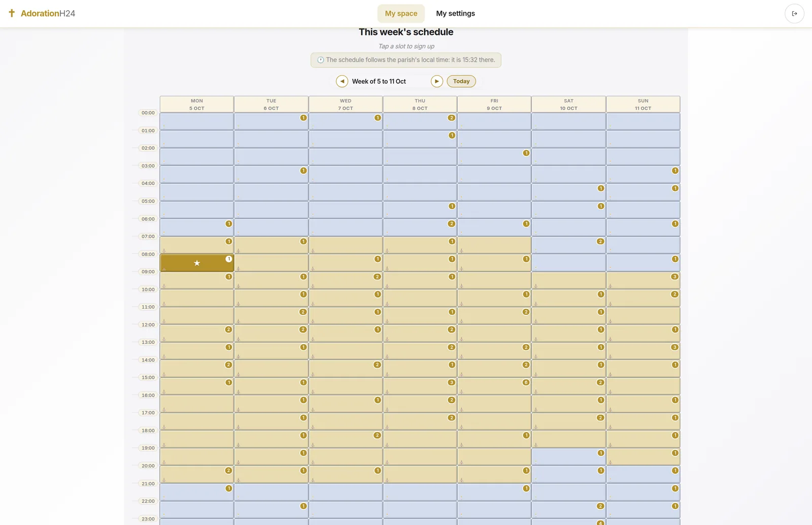Select Sunday 13:00 slot with badge 3
This screenshot has width=812, height=525.
pyautogui.click(x=643, y=351)
